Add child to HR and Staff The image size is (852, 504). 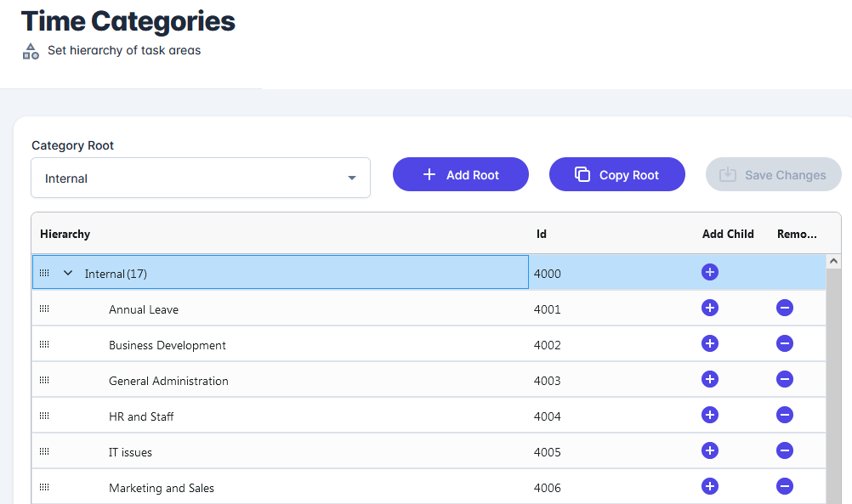click(x=710, y=415)
